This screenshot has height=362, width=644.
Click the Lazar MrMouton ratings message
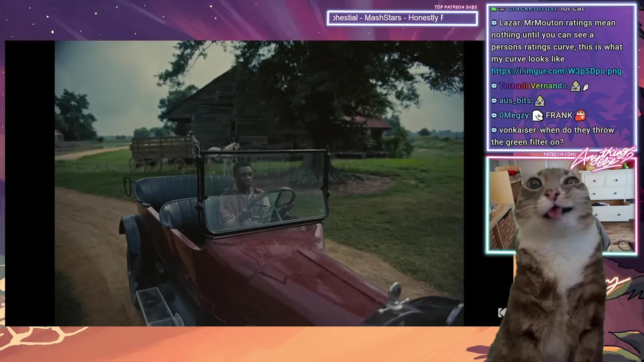click(x=556, y=47)
